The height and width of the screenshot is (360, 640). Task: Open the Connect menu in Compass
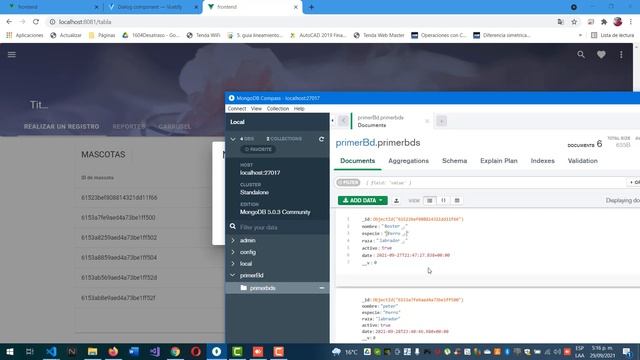pos(237,109)
